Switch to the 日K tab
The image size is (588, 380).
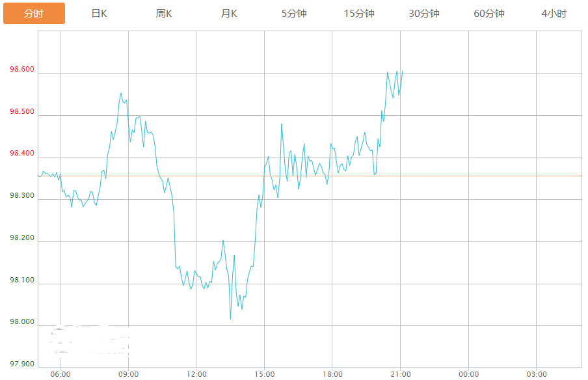pos(99,14)
